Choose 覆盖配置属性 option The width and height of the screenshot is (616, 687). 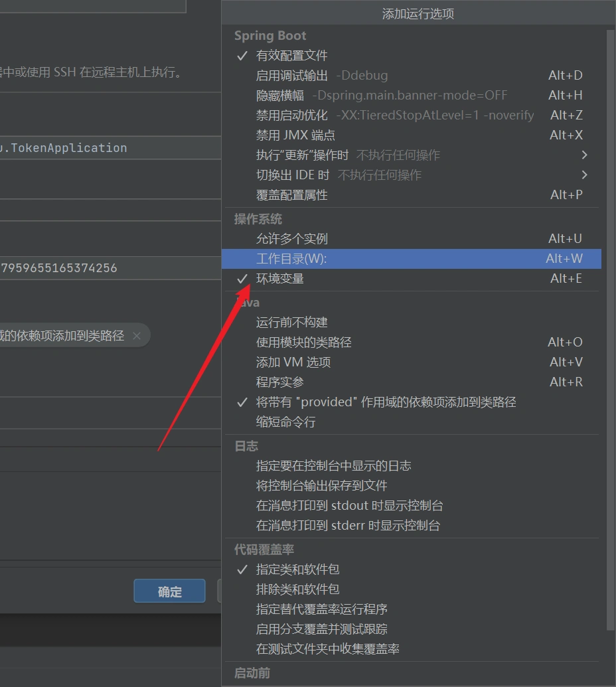(x=291, y=195)
